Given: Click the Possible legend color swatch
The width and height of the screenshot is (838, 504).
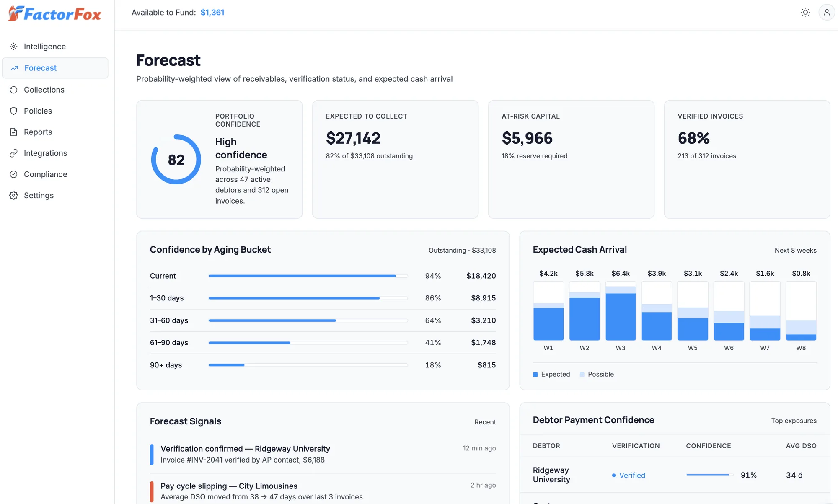Looking at the screenshot, I should [x=582, y=375].
